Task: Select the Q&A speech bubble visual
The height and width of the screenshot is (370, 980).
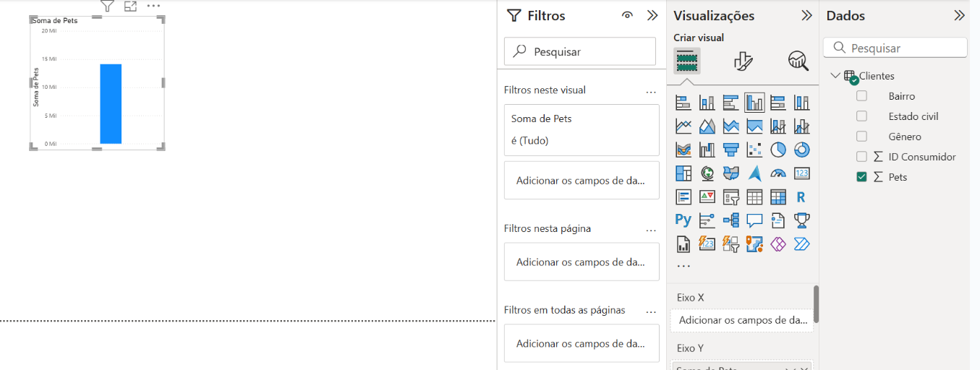Action: point(754,220)
